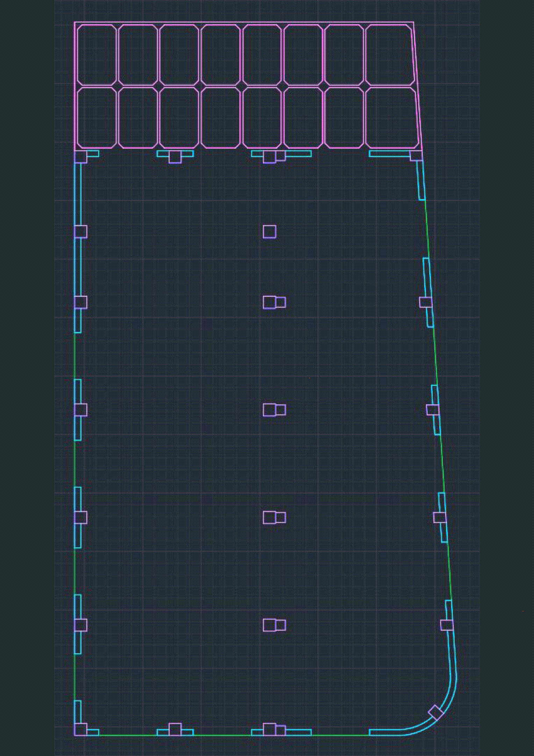
Task: Select the lone center column without attached square
Action: [x=269, y=232]
